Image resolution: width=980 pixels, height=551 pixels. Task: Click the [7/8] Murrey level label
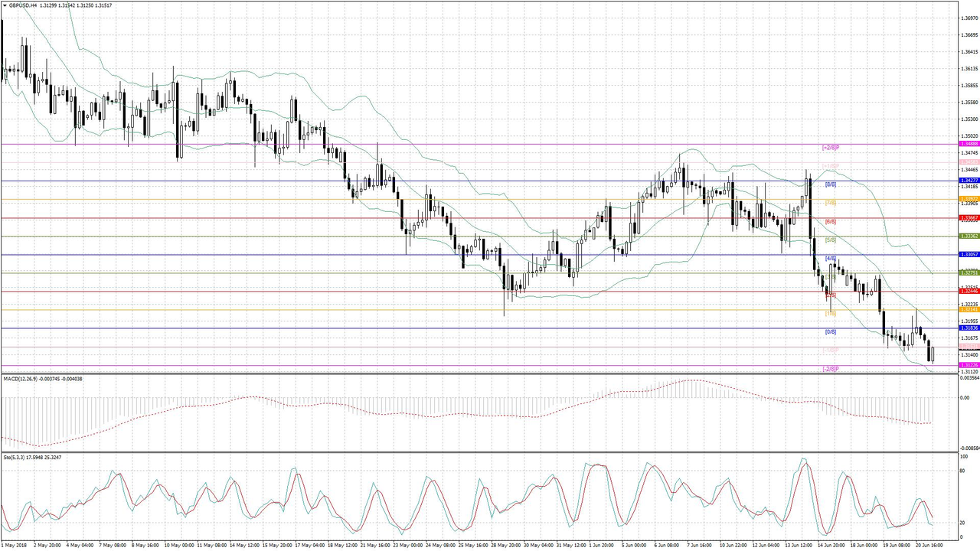pyautogui.click(x=830, y=203)
